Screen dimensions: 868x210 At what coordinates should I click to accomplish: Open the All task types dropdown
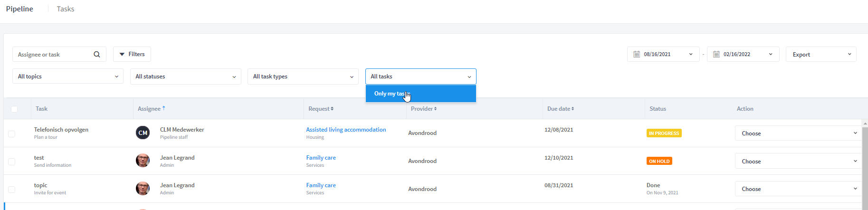(303, 76)
